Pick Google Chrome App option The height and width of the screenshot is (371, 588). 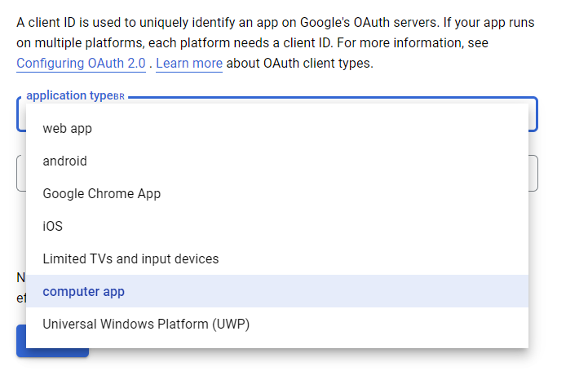coord(277,193)
